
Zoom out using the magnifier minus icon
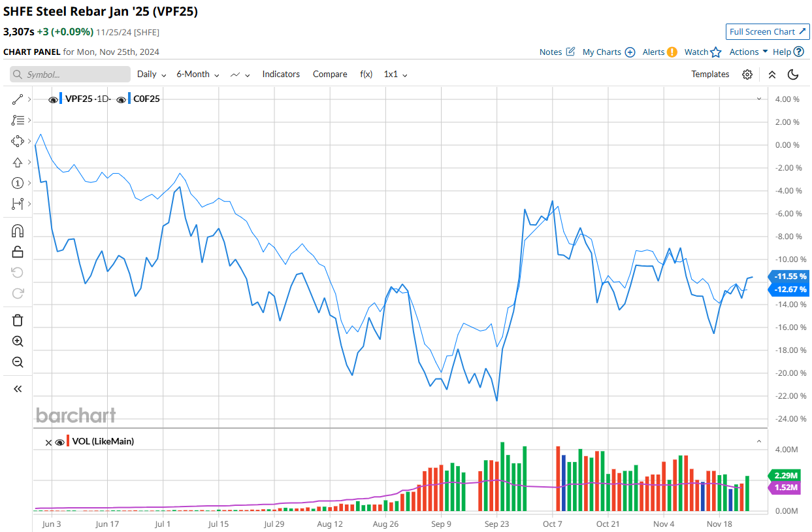coord(18,362)
